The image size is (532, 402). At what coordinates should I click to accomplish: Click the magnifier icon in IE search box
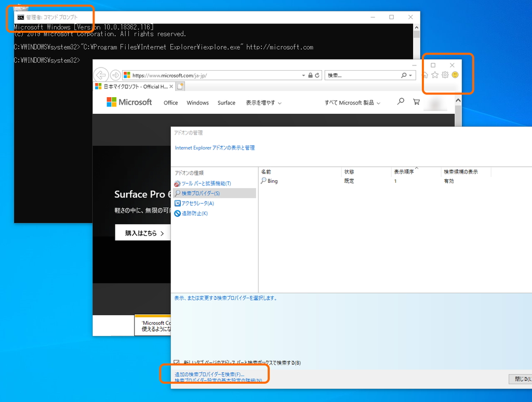(404, 75)
